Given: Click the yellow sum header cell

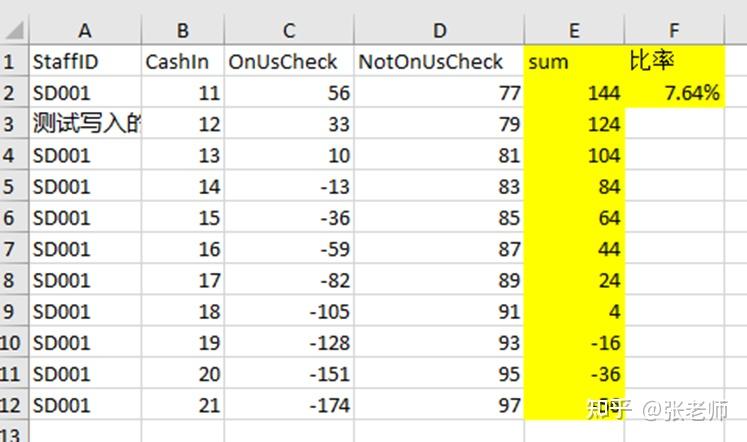Looking at the screenshot, I should tap(574, 62).
